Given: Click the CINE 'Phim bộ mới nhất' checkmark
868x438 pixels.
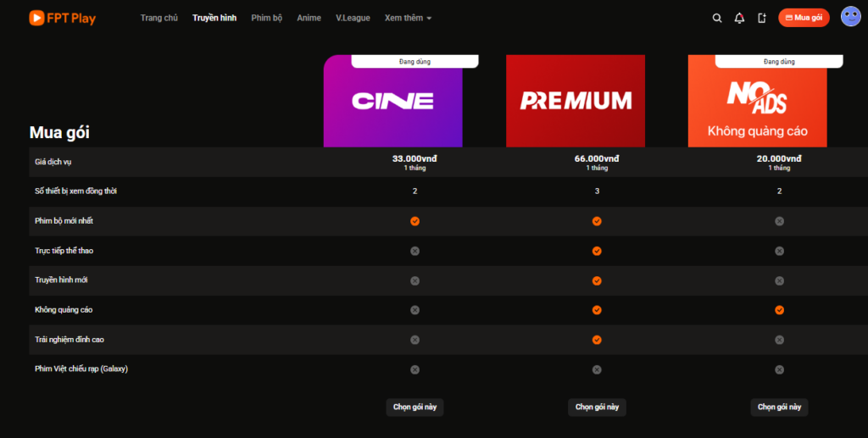Looking at the screenshot, I should (x=415, y=221).
